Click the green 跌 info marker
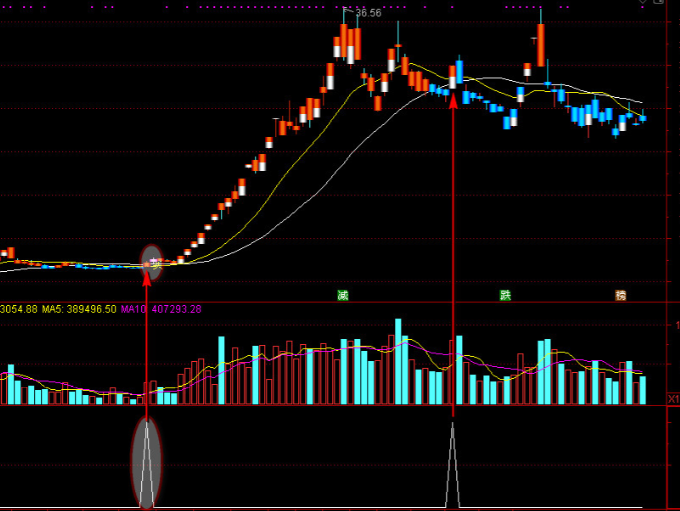Viewport: 680px width, 511px height. pos(505,296)
